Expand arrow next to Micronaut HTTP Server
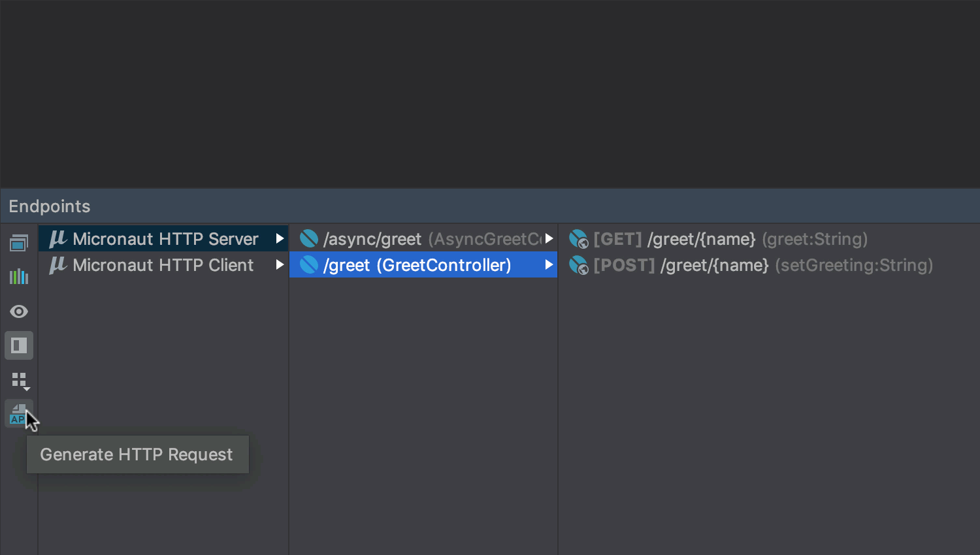The width and height of the screenshot is (980, 555). click(x=280, y=238)
